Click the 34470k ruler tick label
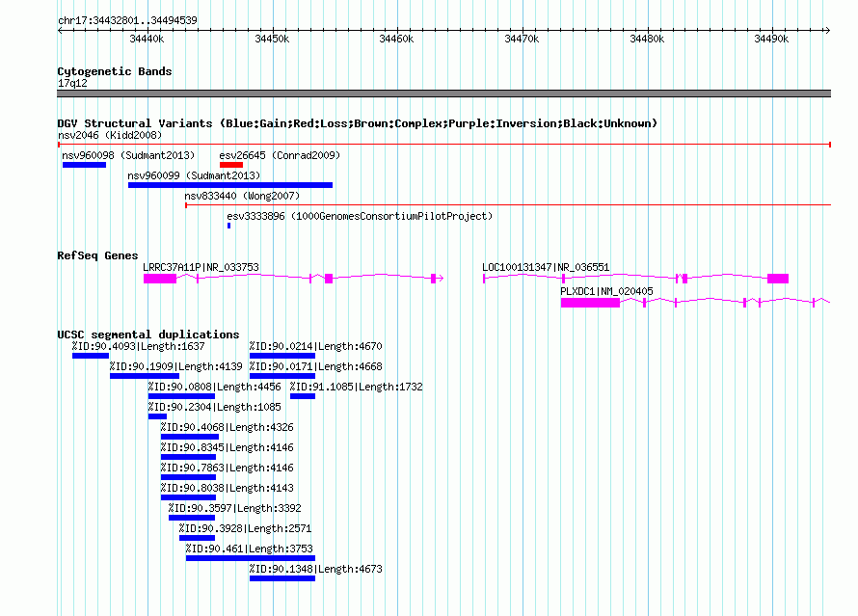 (x=522, y=39)
